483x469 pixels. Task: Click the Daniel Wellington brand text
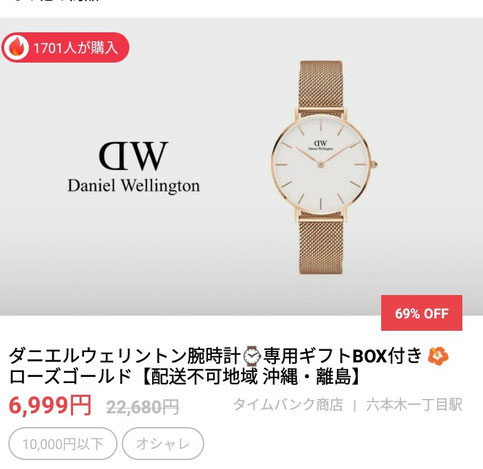(x=134, y=185)
